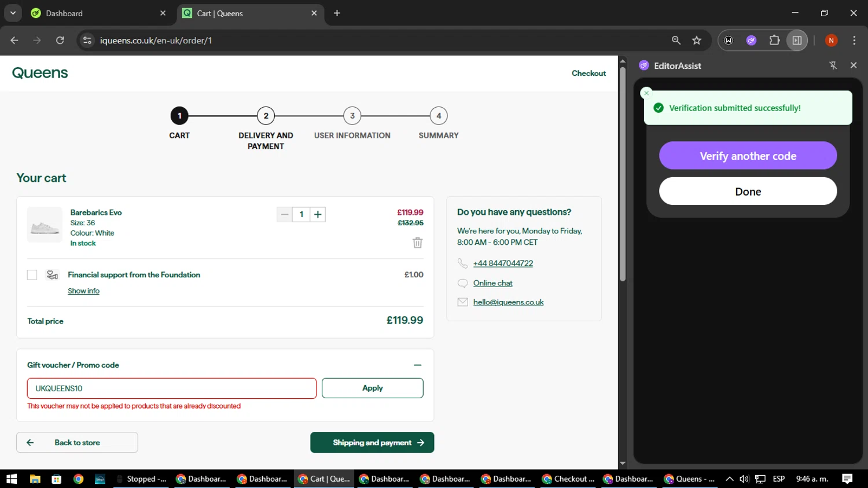Switch to the Dashboard browser tab
This screenshot has height=488, width=868.
[x=97, y=13]
